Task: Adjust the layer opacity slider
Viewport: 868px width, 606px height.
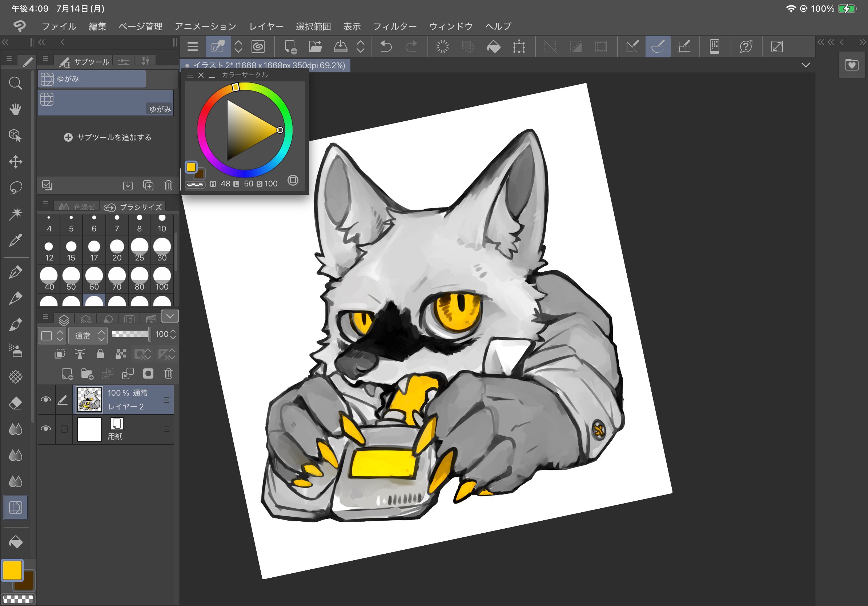Action: click(x=131, y=334)
